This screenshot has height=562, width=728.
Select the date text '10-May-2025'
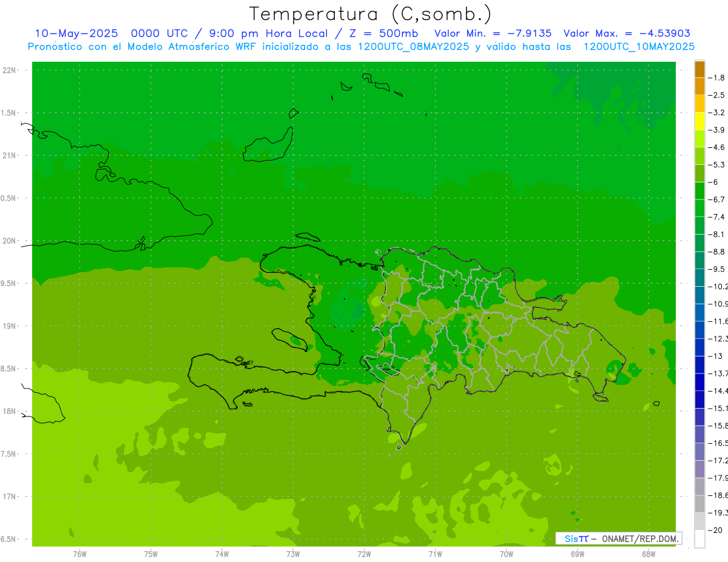pos(76,33)
